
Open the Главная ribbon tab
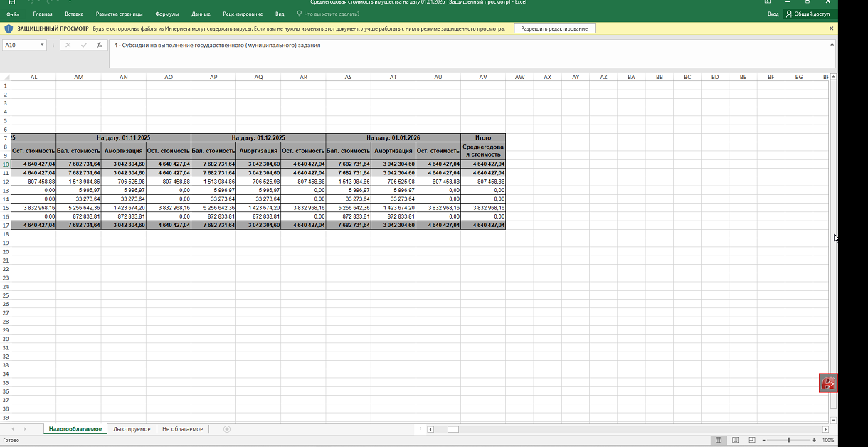click(43, 14)
